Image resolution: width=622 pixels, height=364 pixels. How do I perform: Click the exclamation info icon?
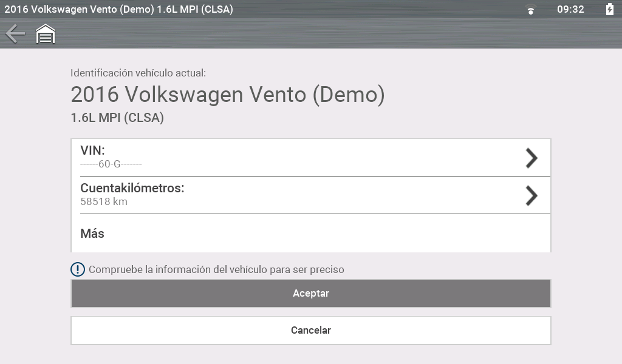tap(78, 269)
